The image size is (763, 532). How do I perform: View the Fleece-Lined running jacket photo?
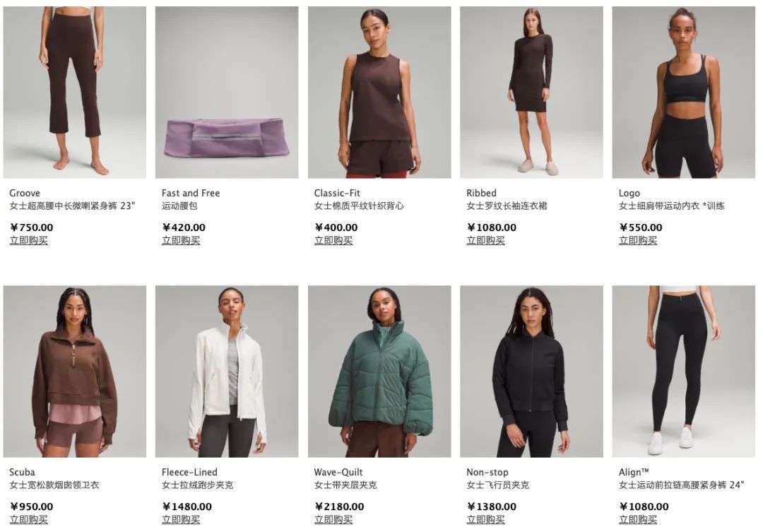(x=227, y=372)
